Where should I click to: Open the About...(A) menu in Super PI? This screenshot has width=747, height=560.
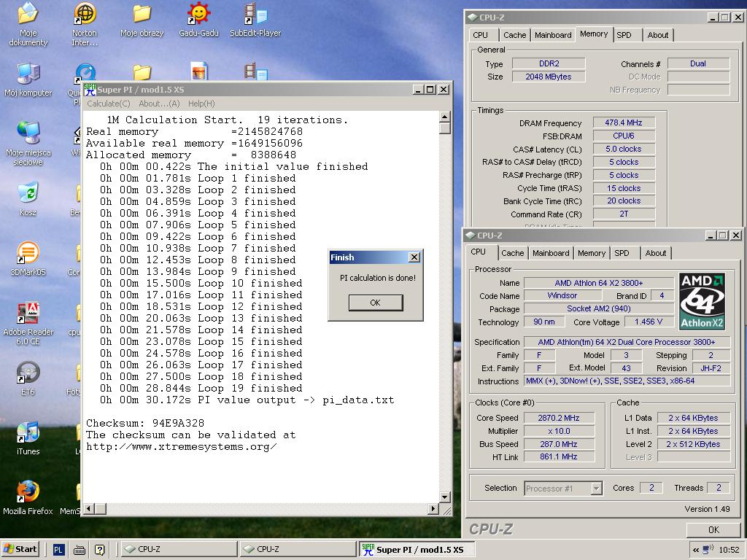click(159, 104)
